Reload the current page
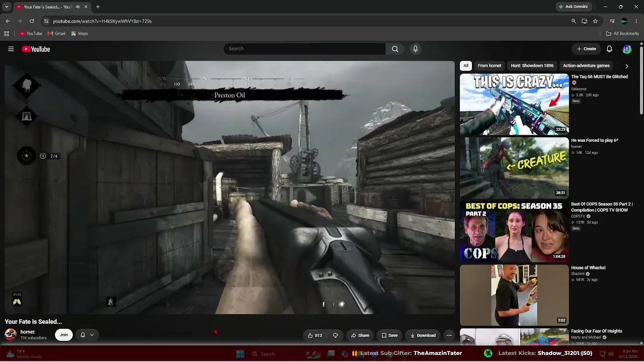This screenshot has width=644, height=362. pos(32,21)
